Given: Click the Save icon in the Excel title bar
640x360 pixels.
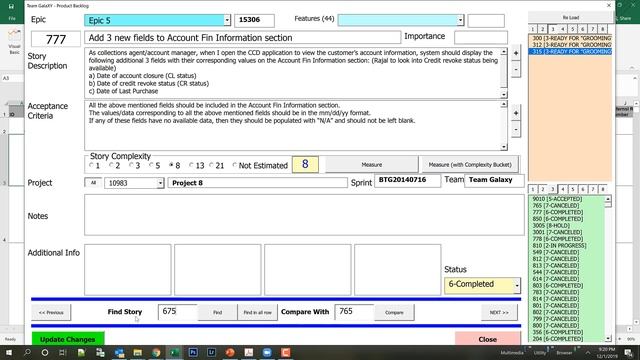Looking at the screenshot, I should (11, 6).
